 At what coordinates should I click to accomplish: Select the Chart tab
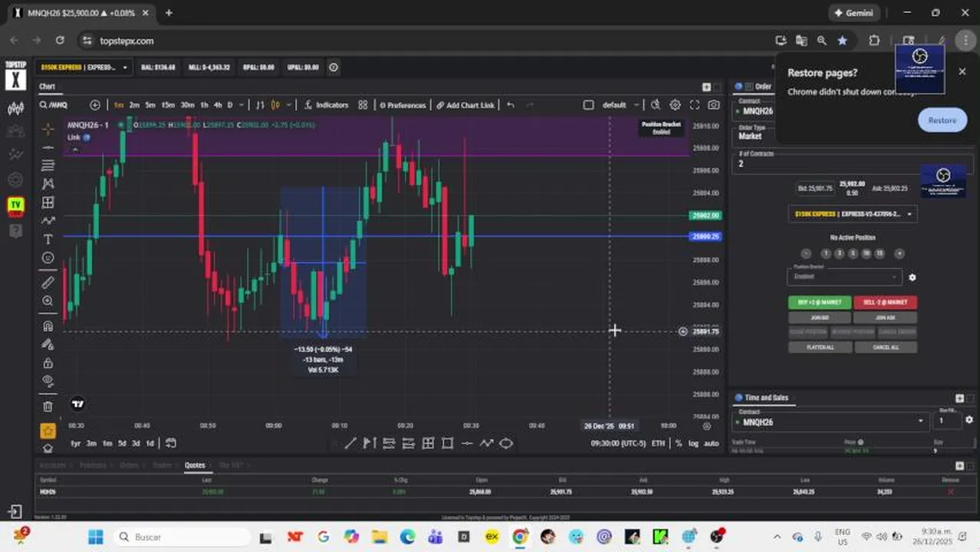(48, 87)
